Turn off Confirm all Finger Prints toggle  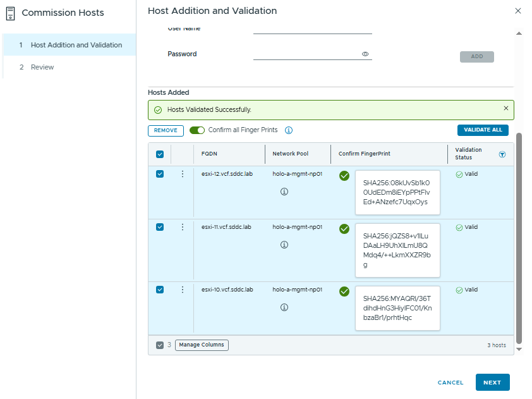(x=197, y=130)
